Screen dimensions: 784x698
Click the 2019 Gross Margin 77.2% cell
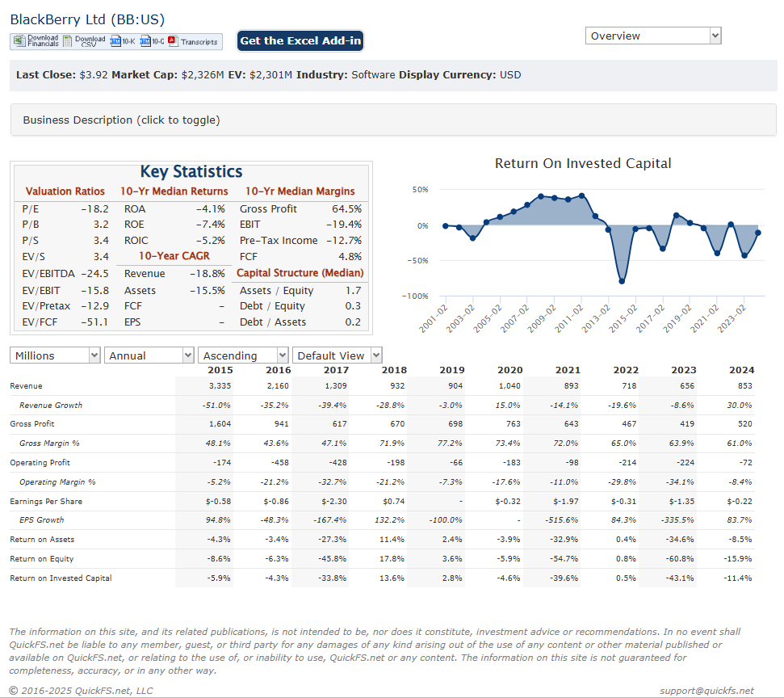coord(450,444)
